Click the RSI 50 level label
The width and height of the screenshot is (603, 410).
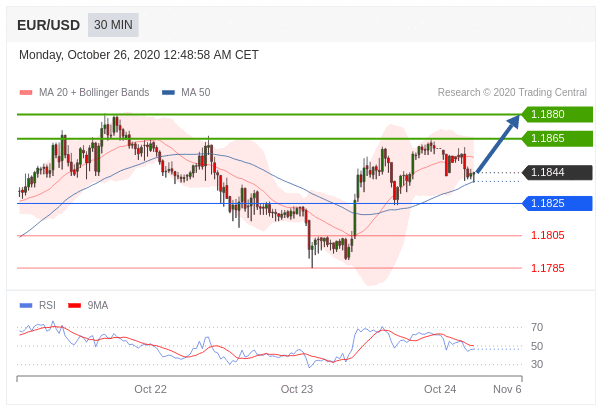point(537,346)
